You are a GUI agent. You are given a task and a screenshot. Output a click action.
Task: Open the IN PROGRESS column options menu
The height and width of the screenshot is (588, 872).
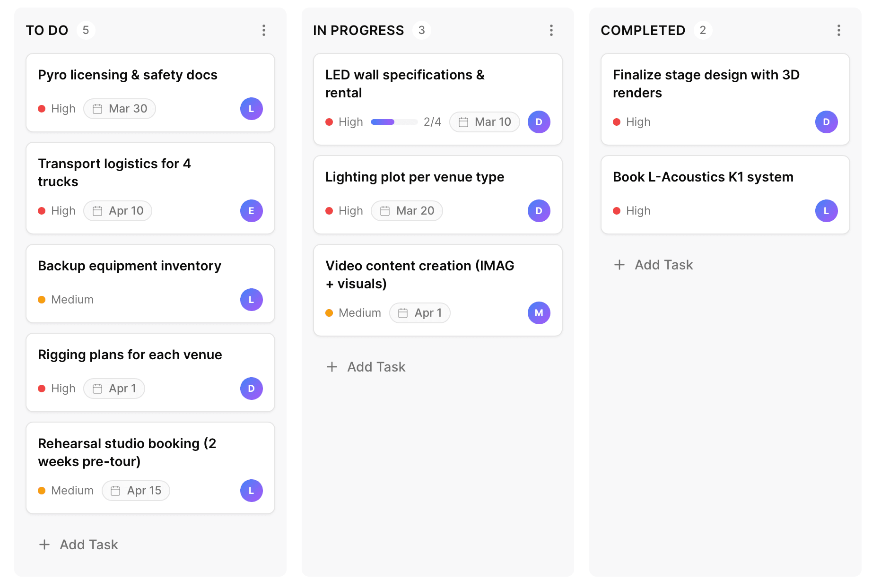click(551, 30)
